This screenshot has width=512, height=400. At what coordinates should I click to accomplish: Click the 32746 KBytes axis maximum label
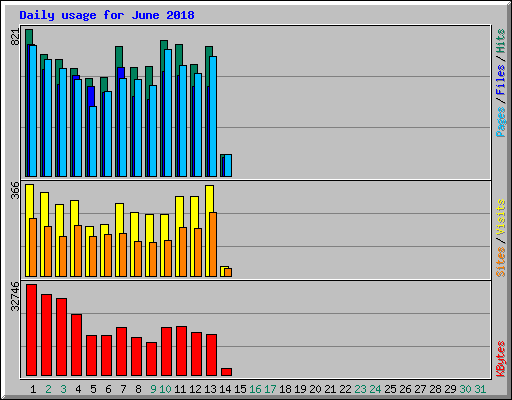pyautogui.click(x=15, y=296)
